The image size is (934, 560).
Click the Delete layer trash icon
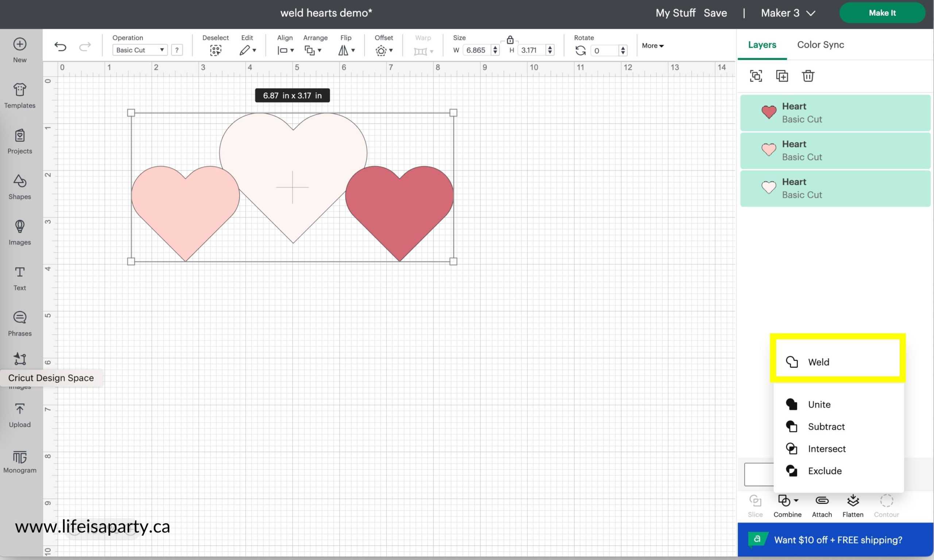pyautogui.click(x=808, y=76)
